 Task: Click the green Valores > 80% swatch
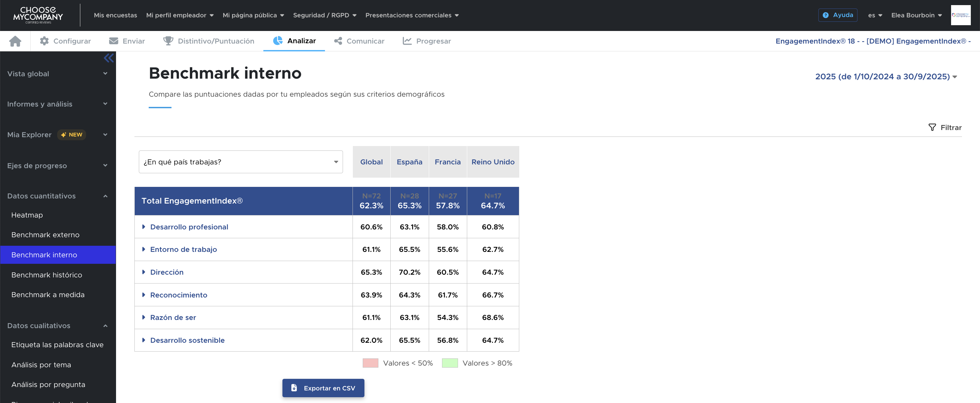coord(450,363)
